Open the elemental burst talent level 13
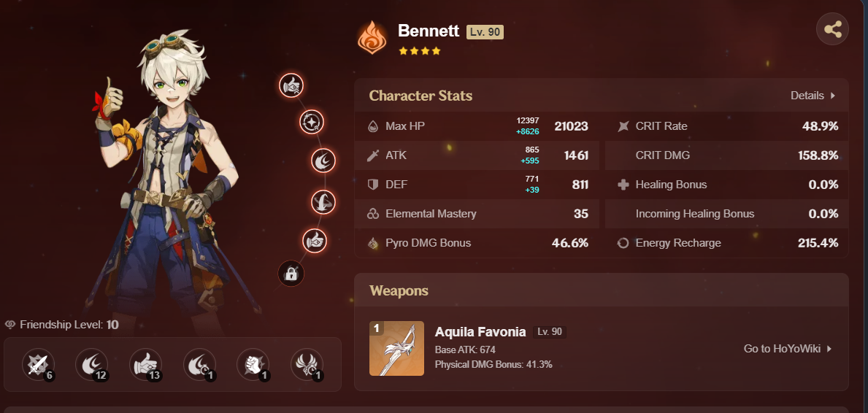The image size is (868, 413). 146,365
